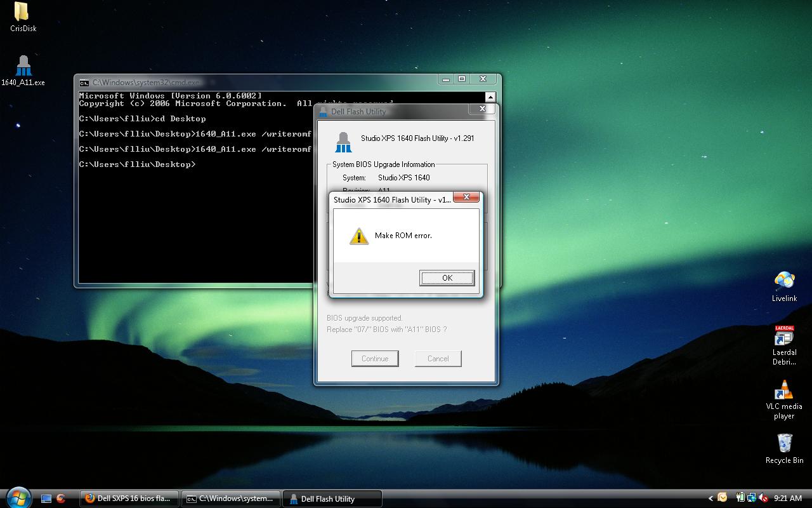
Task: Click the Show Desktop quick launch icon
Action: pos(46,498)
